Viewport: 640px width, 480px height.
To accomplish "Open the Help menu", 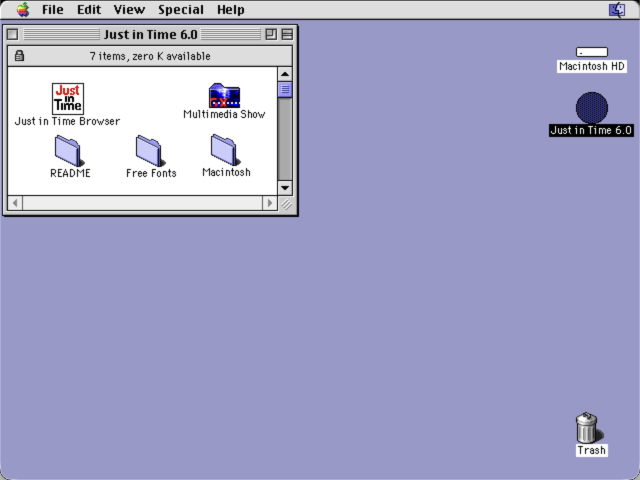I will 231,9.
